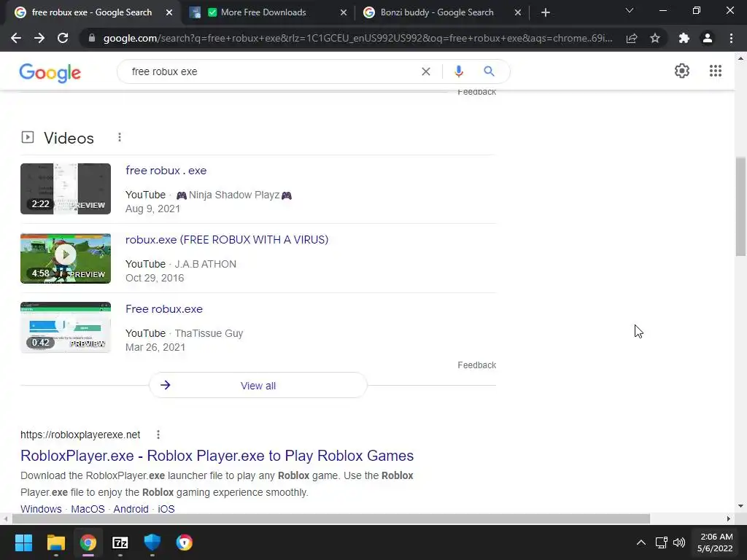Open more options next to Videos heading
Viewport: 747px width, 560px height.
tap(120, 137)
